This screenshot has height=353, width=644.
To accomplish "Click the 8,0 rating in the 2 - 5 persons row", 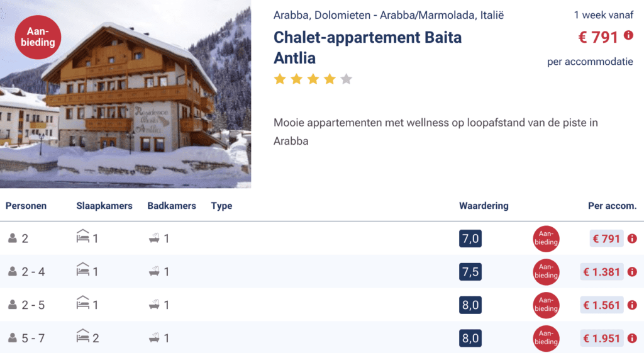I will tap(470, 305).
